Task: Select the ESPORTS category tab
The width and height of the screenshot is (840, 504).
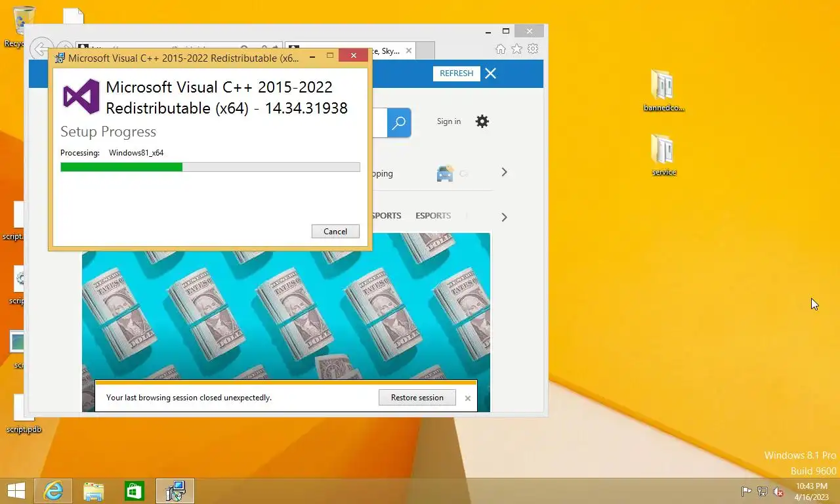Action: 433,215
